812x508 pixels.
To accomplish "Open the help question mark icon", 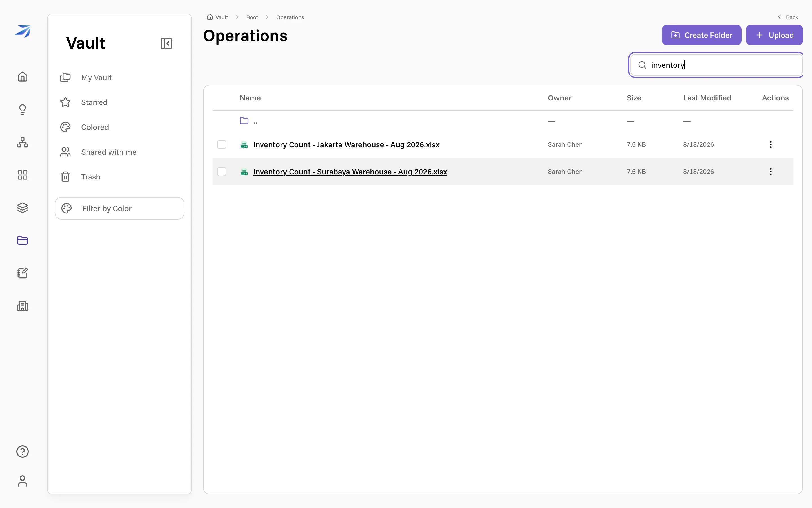I will coord(23,452).
